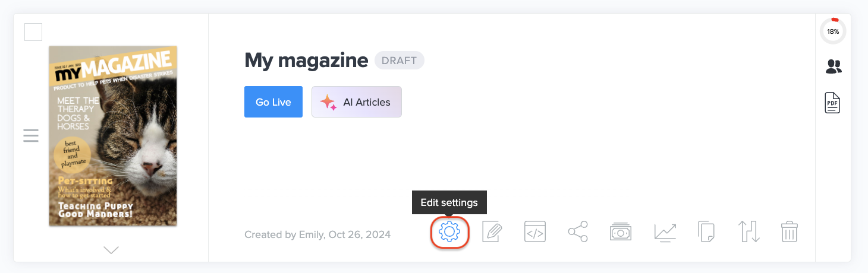Click the three-line handle beside the cover
This screenshot has height=273, width=868.
coord(31,135)
